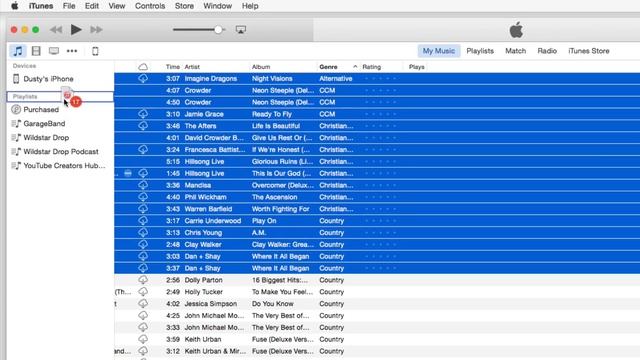Open the File menu
The image size is (640, 360).
pyautogui.click(x=69, y=6)
